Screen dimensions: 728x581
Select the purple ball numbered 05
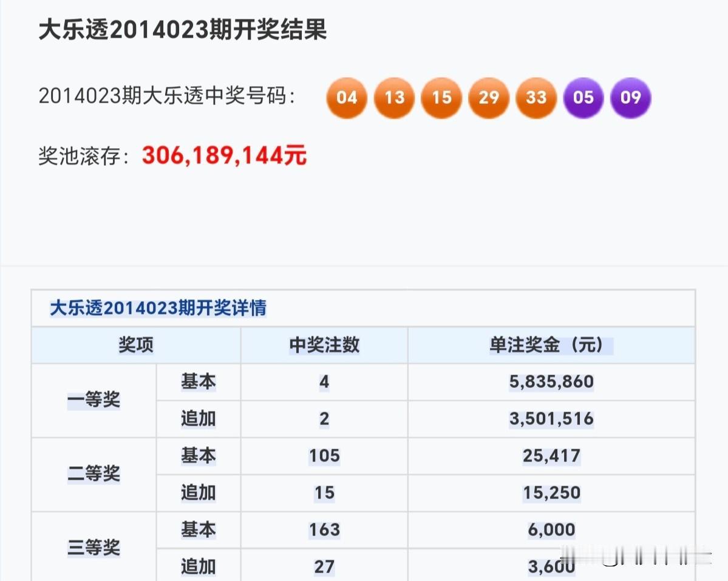click(583, 98)
